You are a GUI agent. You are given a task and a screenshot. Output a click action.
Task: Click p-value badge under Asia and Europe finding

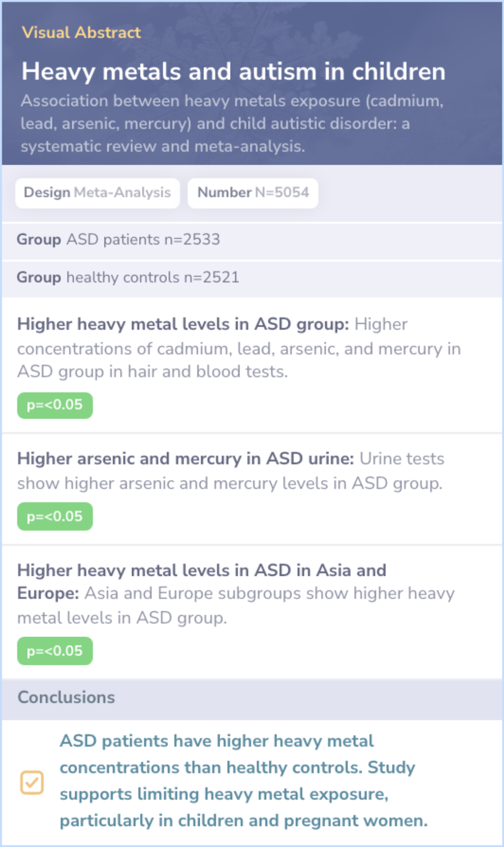pos(55,651)
